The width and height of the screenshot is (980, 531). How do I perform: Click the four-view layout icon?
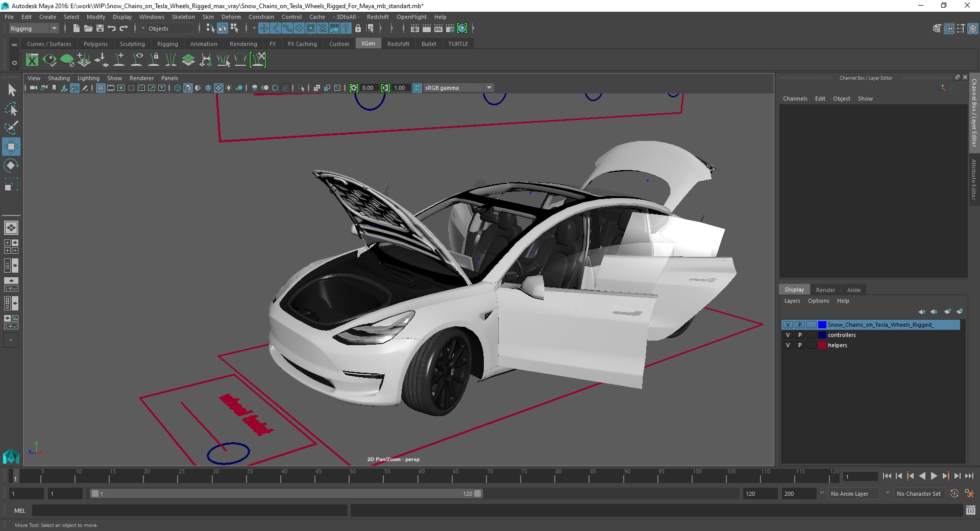[11, 247]
